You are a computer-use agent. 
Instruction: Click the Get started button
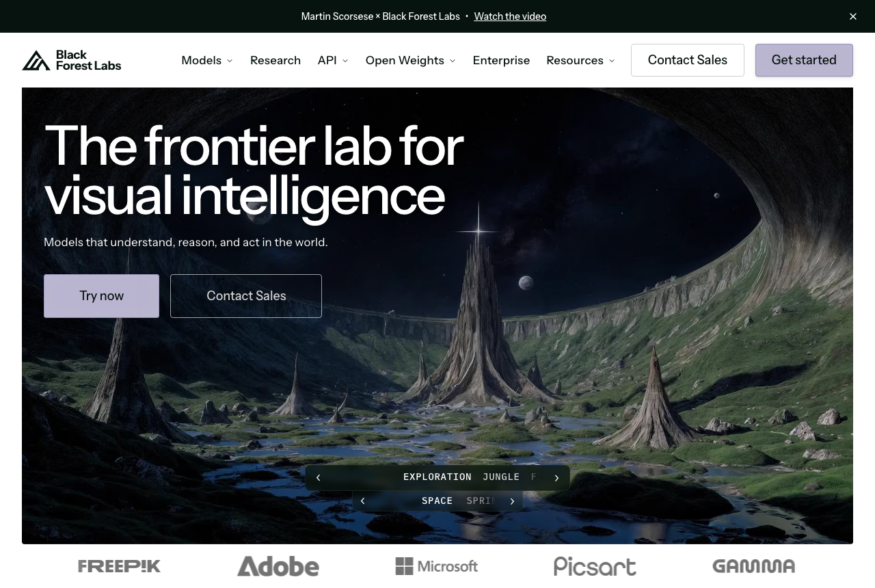(804, 60)
